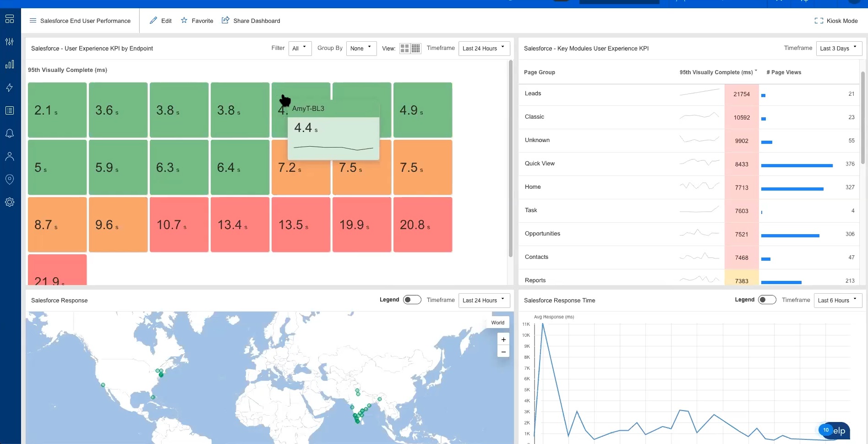This screenshot has width=868, height=444.
Task: Open the user profile sidebar icon
Action: pos(10,156)
